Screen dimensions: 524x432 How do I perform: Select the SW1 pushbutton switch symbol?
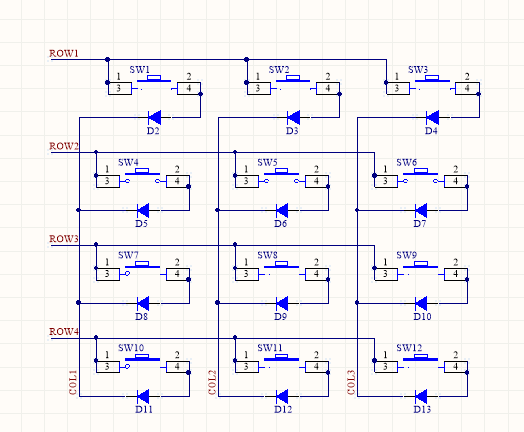pos(154,85)
